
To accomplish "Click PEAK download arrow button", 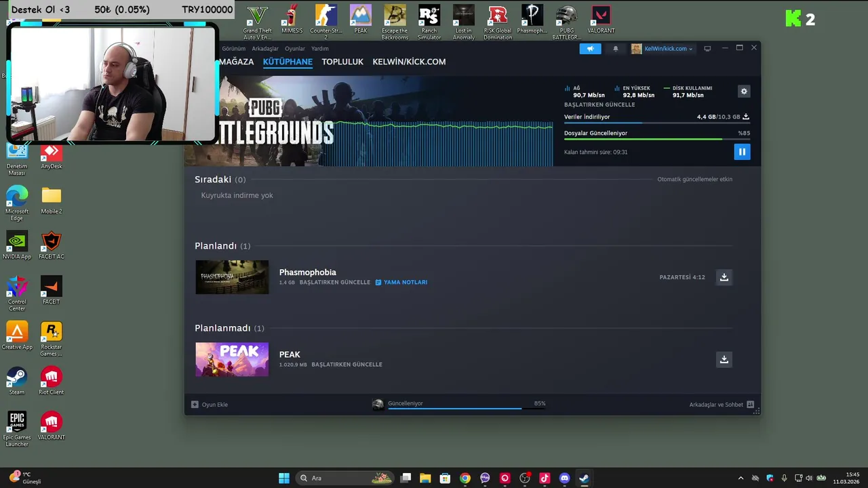I will (724, 359).
